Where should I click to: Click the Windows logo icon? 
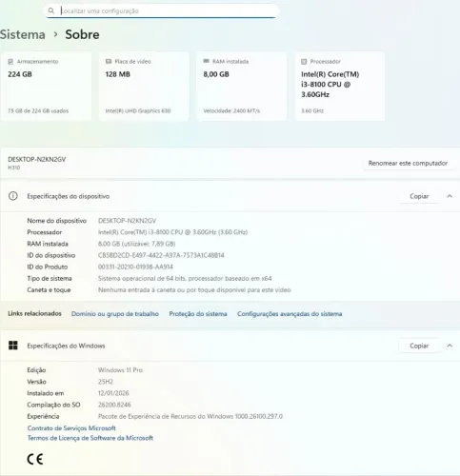[13, 346]
